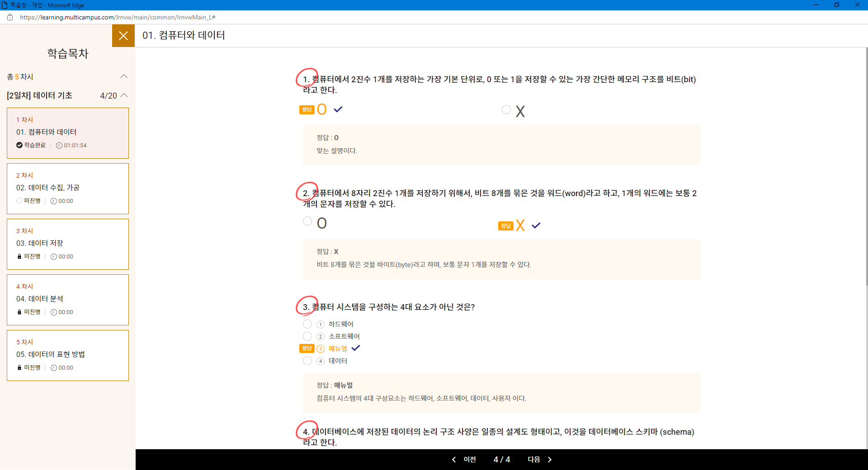Click the 미진행 circle icon in 2 차시
The width and height of the screenshot is (868, 470).
(19, 201)
